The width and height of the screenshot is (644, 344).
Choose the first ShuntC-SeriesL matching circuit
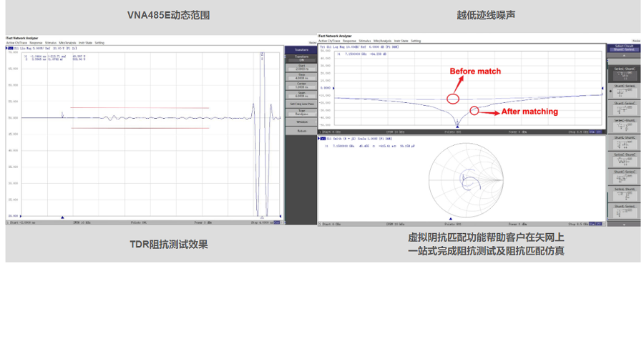623,89
